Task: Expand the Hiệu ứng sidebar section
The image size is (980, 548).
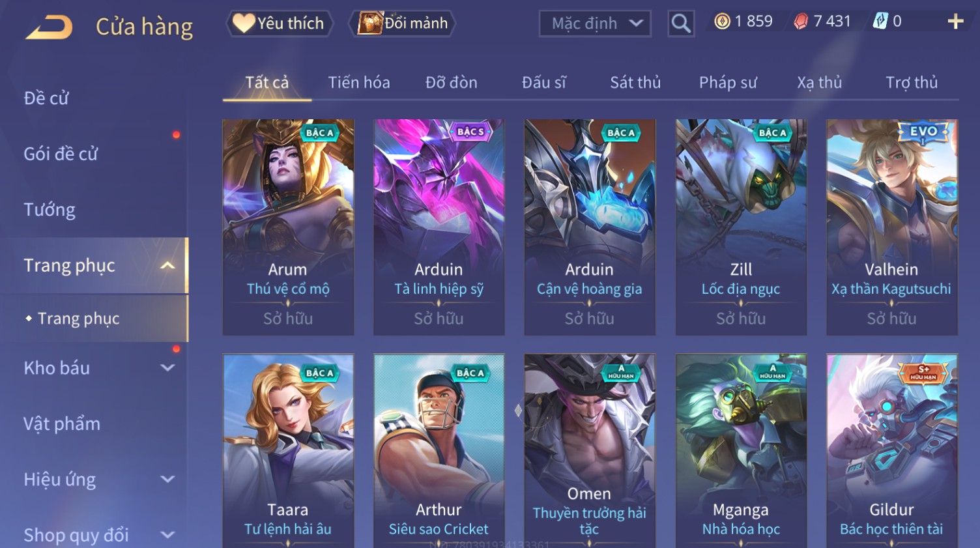Action: (x=167, y=479)
